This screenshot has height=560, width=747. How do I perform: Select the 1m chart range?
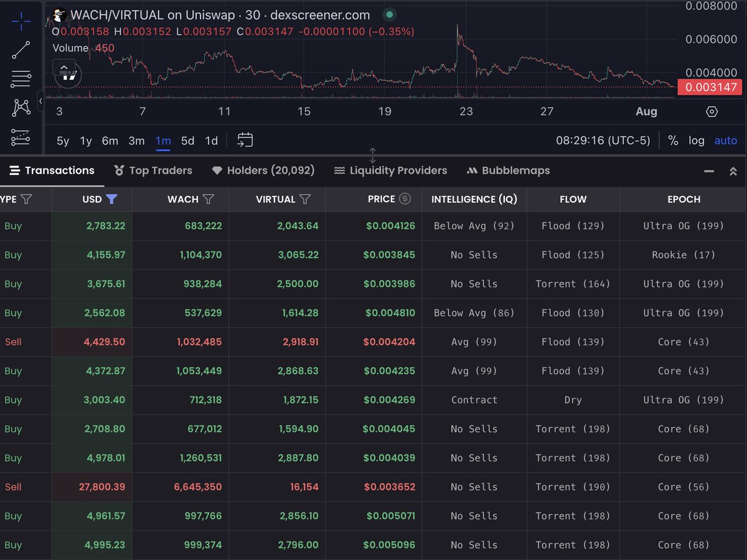(x=163, y=141)
